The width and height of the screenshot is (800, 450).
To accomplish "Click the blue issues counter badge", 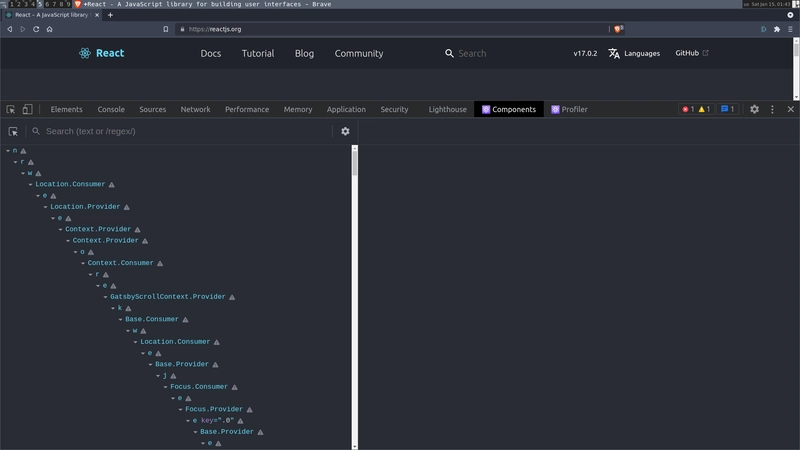I will tap(728, 109).
